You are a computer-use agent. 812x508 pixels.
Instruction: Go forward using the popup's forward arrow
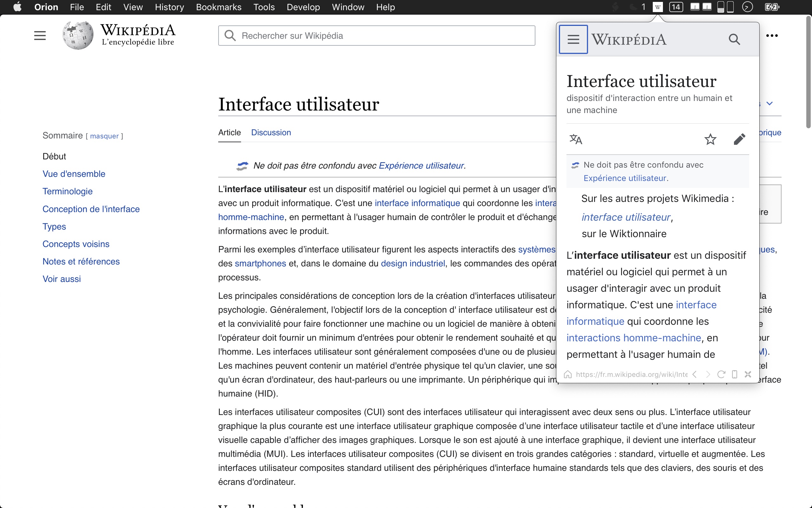coord(708,374)
